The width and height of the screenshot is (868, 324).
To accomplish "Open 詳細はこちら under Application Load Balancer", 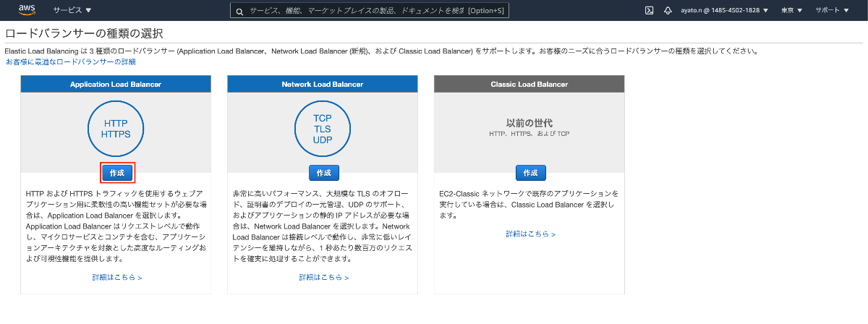I will tap(117, 277).
